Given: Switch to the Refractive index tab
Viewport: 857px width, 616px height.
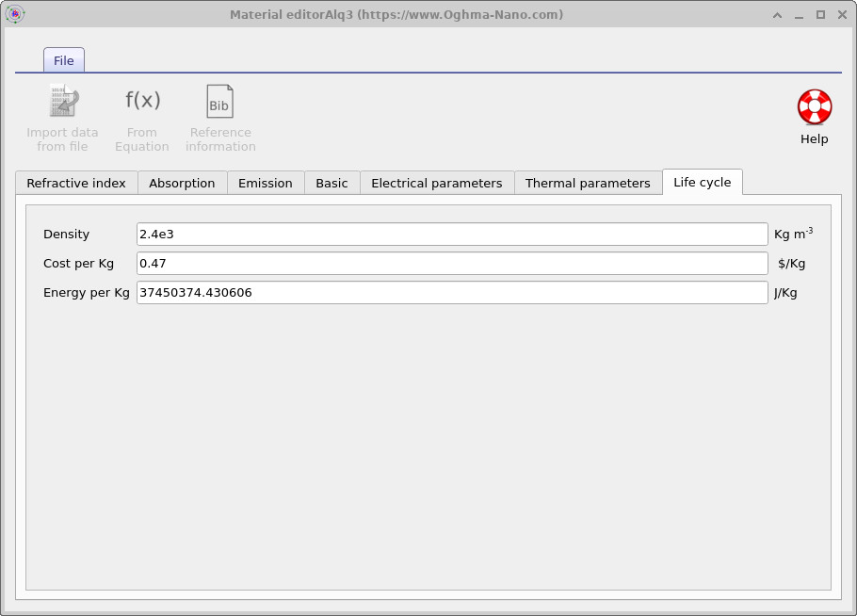Looking at the screenshot, I should (75, 183).
